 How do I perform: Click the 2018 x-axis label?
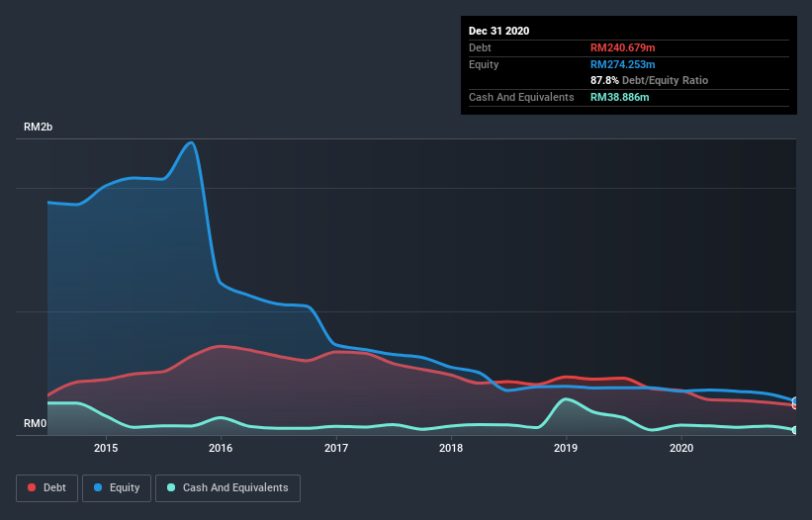[451, 448]
